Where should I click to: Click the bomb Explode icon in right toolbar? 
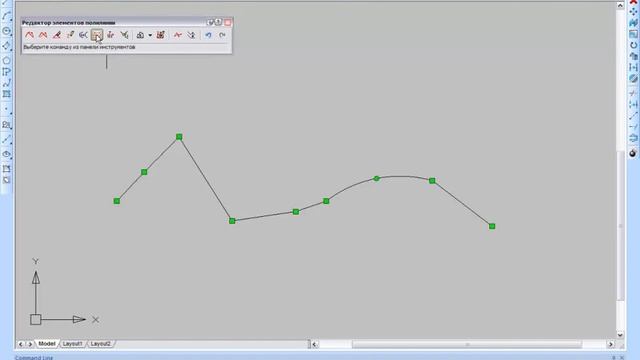pos(633,153)
